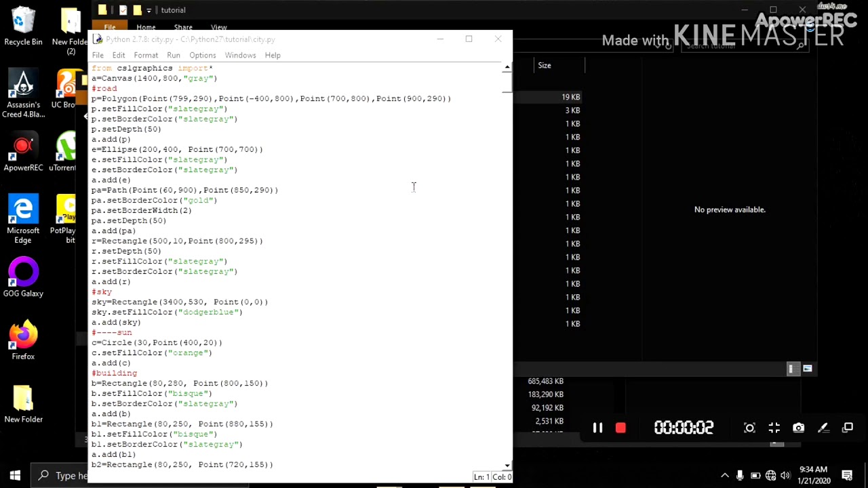Show hidden system tray icons
Viewport: 868px width, 488px height.
point(724,475)
